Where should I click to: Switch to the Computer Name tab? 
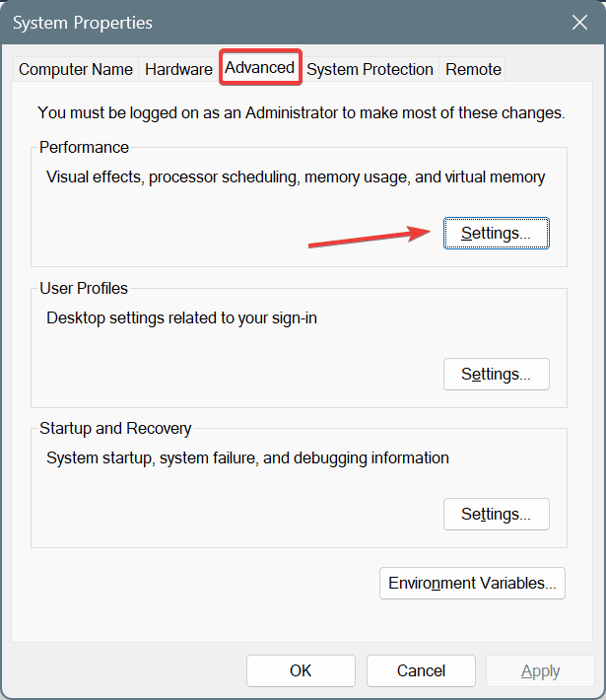tap(76, 69)
